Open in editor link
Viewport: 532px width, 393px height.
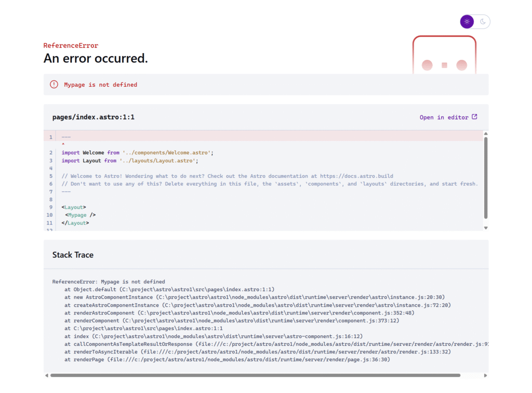tap(444, 117)
